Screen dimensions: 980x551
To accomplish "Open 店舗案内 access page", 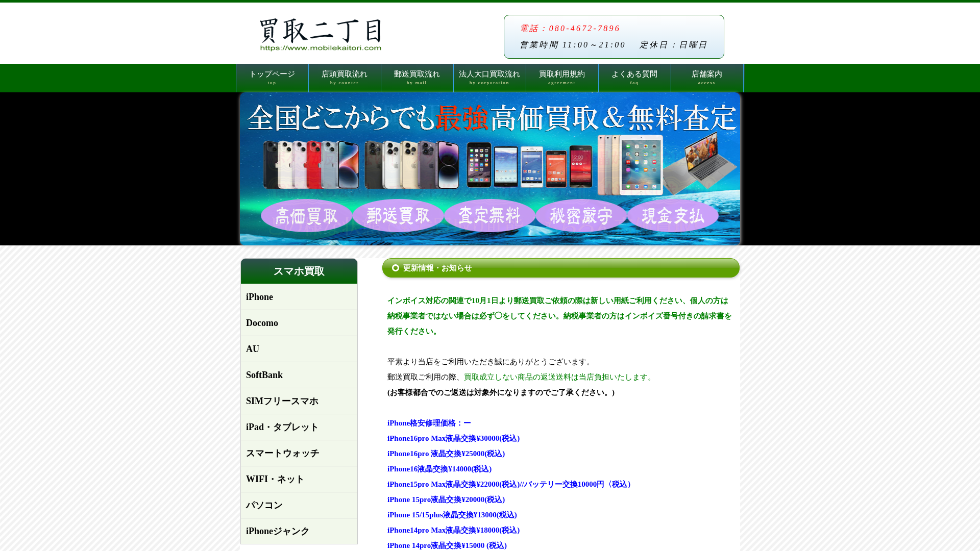I will point(707,78).
